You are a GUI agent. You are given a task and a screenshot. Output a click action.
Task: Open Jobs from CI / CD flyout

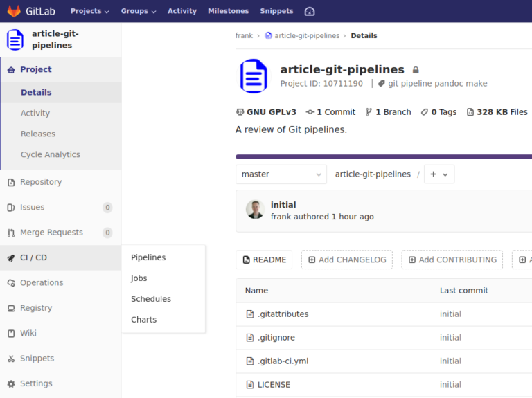(139, 278)
